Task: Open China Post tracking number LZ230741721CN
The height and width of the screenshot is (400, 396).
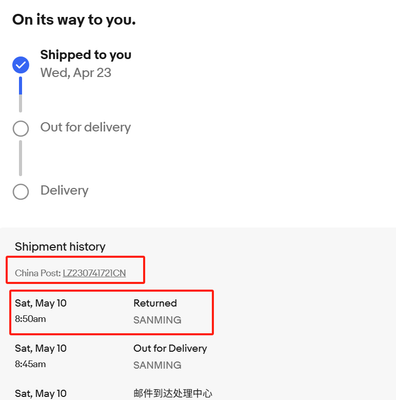Action: [94, 273]
